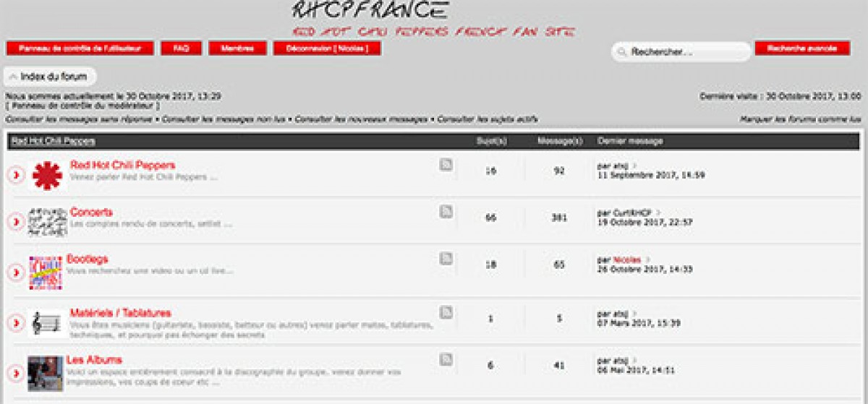Click the Bootlegs forum colorful image
This screenshot has height=404, width=868.
[45, 272]
